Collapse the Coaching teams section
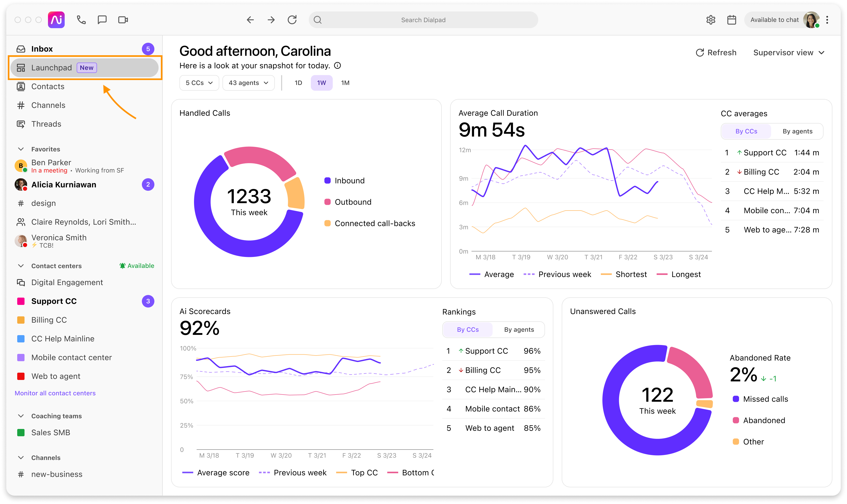 [x=21, y=416]
